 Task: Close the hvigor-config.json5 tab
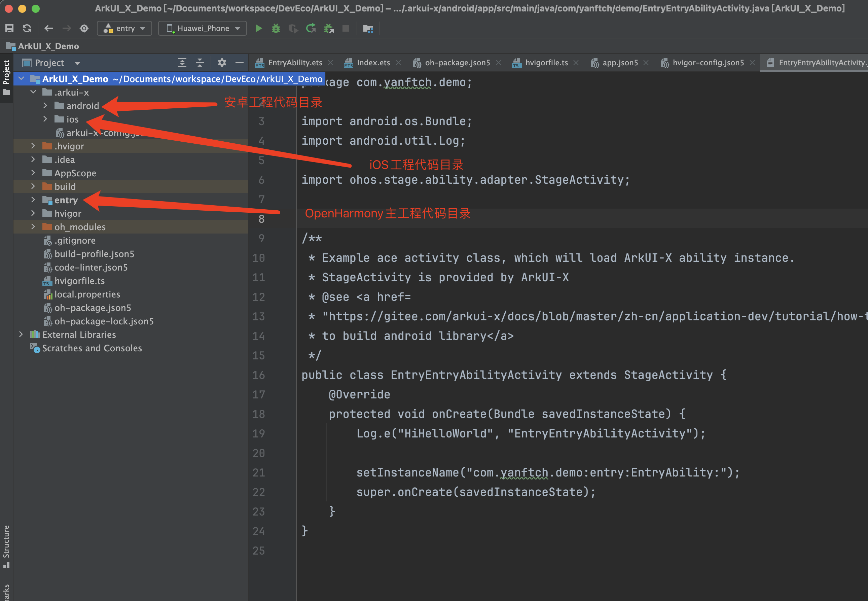(752, 63)
